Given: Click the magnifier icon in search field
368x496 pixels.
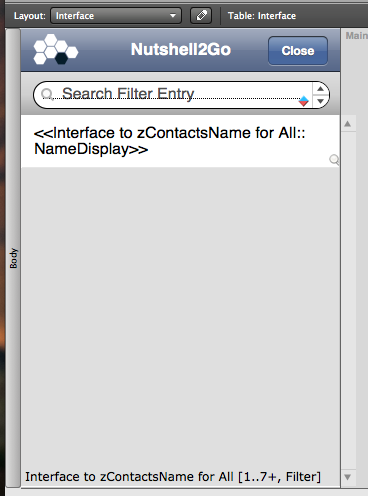Looking at the screenshot, I should pos(47,94).
